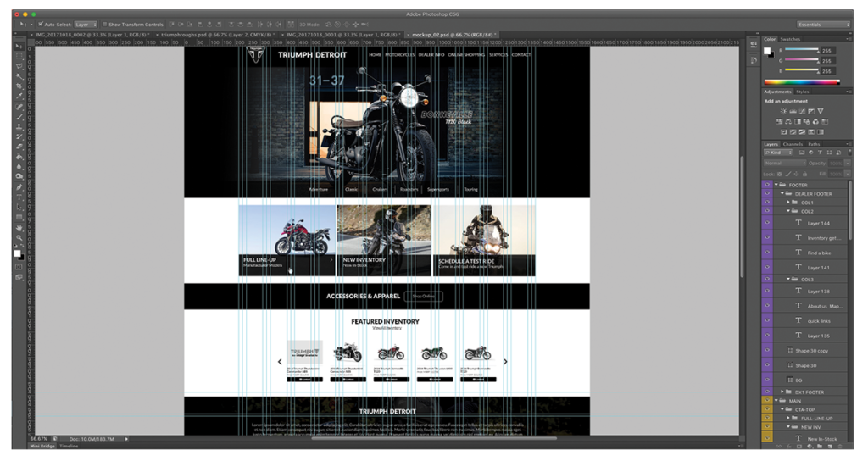
Task: Select the Magic Wand tool
Action: [19, 75]
